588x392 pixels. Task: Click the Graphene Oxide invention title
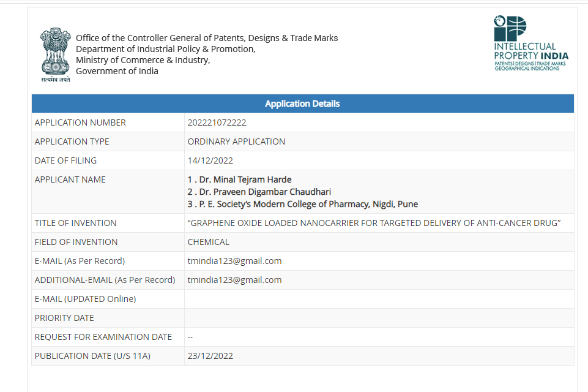point(374,223)
